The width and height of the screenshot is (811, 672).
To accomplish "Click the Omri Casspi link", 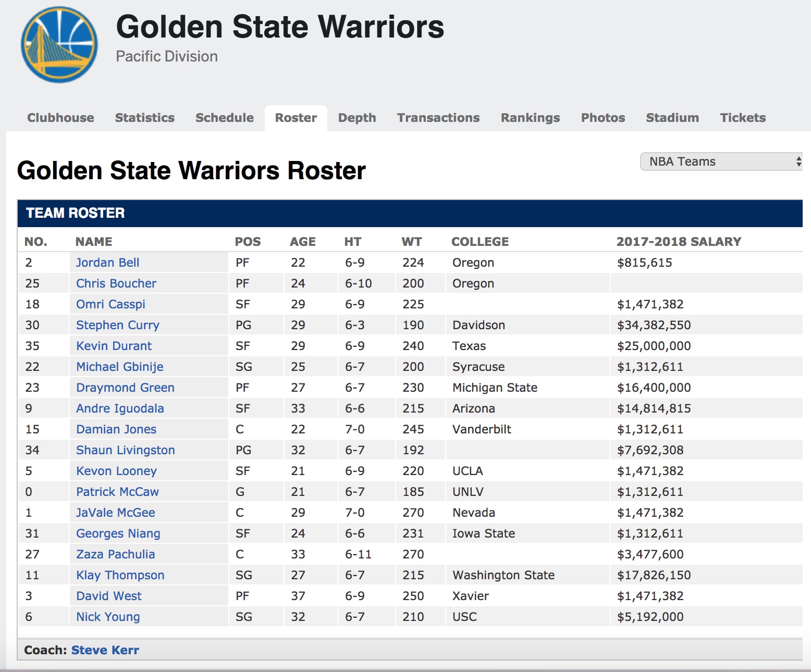I will click(x=110, y=304).
